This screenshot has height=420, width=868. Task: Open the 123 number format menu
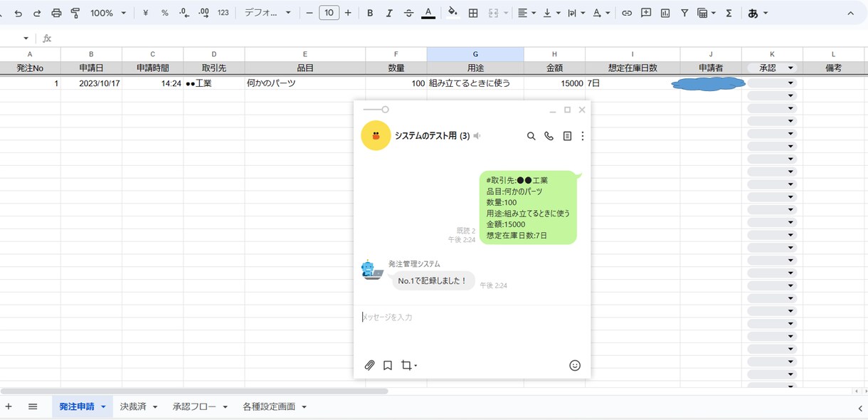(x=223, y=13)
